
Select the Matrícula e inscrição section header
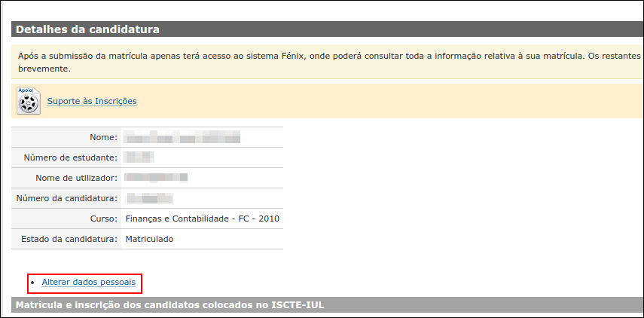(169, 305)
